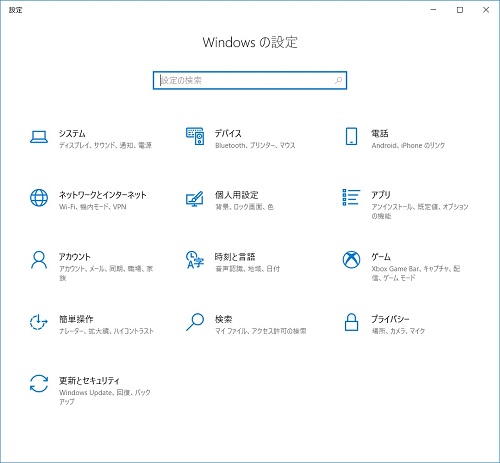Open the 電話 settings title
The image size is (500, 463).
380,133
